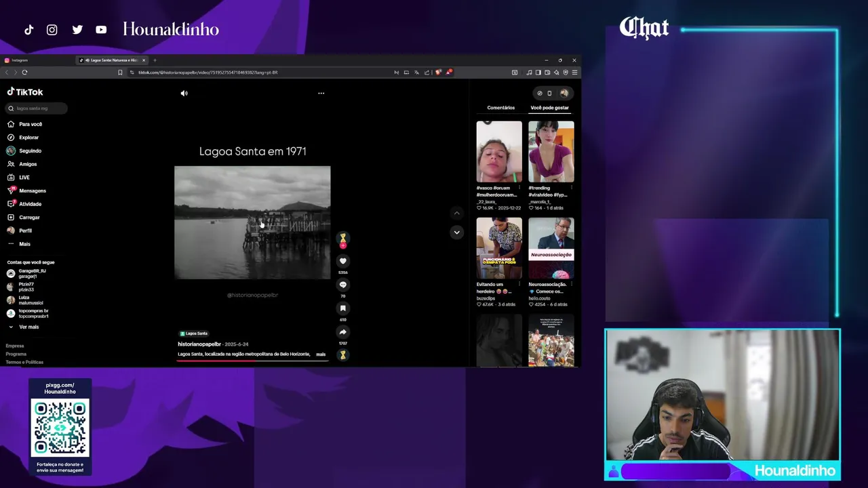Open the spinning sound disc icon

342,354
